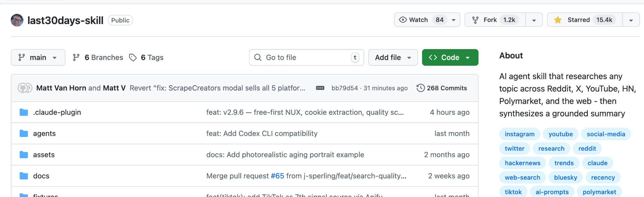Viewport: 644px width, 197px height.
Task: Select the trends topic tag
Action: tap(564, 163)
